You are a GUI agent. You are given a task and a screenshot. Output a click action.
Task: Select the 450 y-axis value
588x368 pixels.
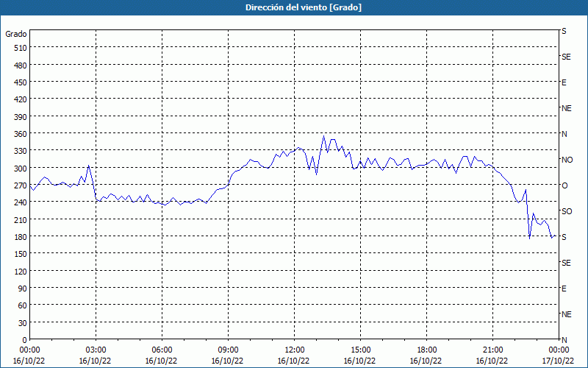pos(21,82)
